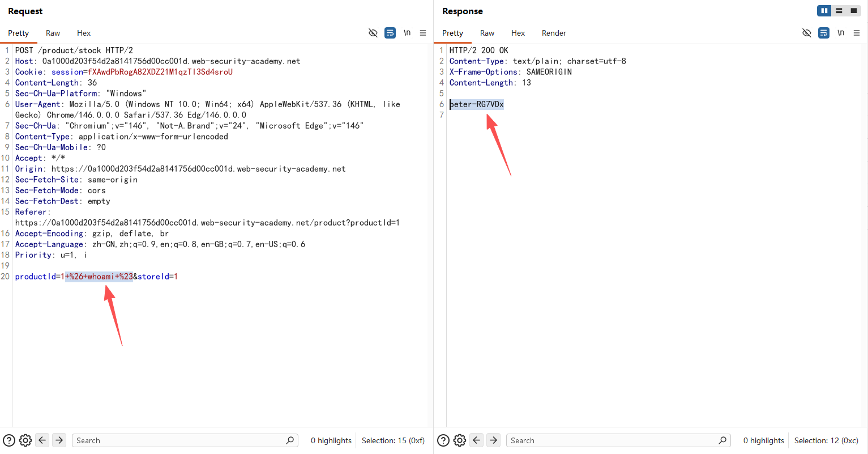The width and height of the screenshot is (868, 454).
Task: Open Request search settings gear
Action: pyautogui.click(x=25, y=440)
